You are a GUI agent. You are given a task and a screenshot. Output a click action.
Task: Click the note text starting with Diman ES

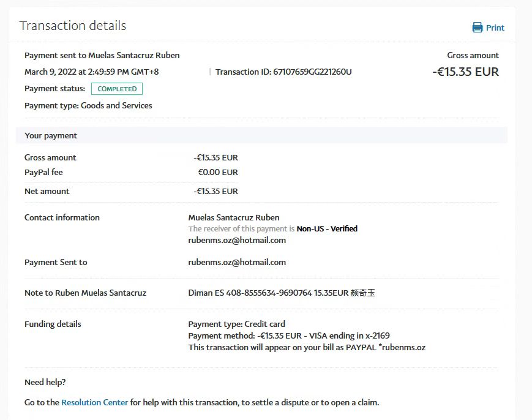pos(281,293)
